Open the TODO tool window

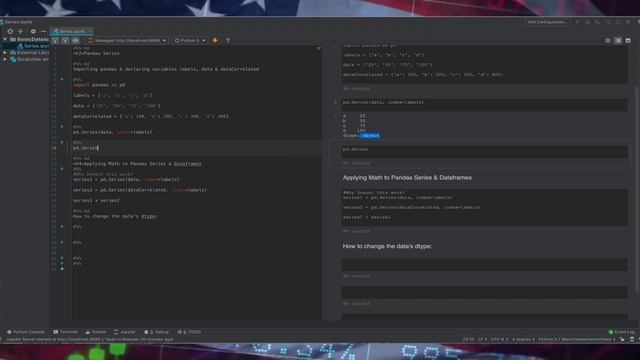[189, 332]
